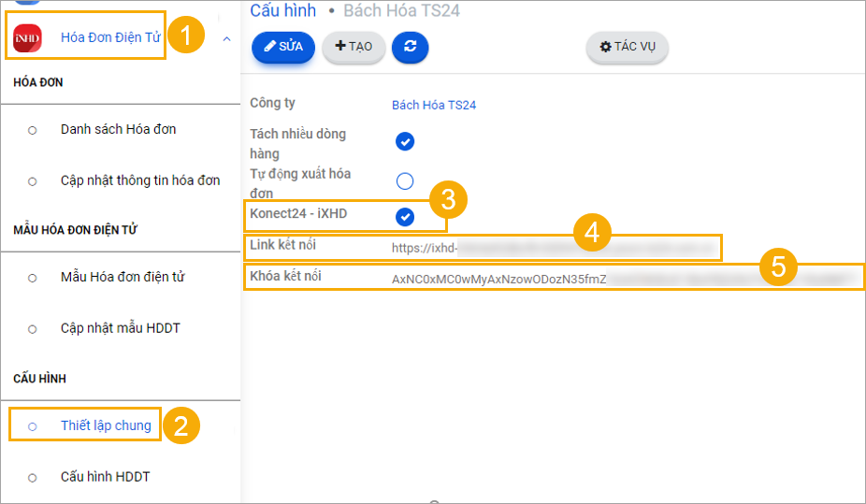Enable Tự động xuất hóa đơn checkbox
This screenshot has height=504, width=866.
pos(405,180)
